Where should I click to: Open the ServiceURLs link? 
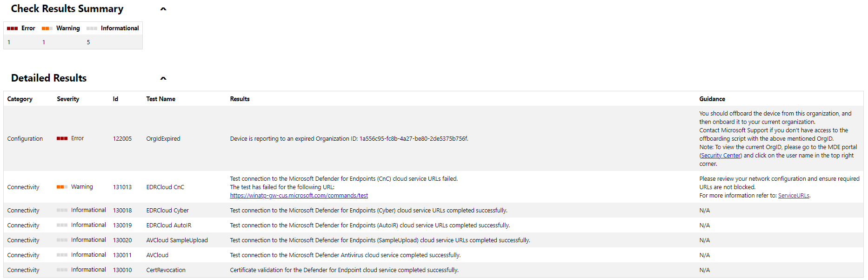pyautogui.click(x=794, y=196)
